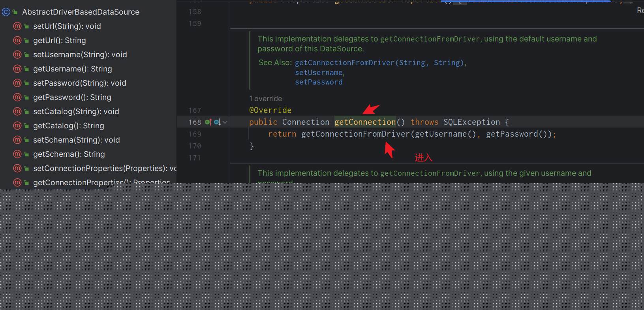Click the class icon beside AbstractDriverBasedDataSource

click(6, 12)
